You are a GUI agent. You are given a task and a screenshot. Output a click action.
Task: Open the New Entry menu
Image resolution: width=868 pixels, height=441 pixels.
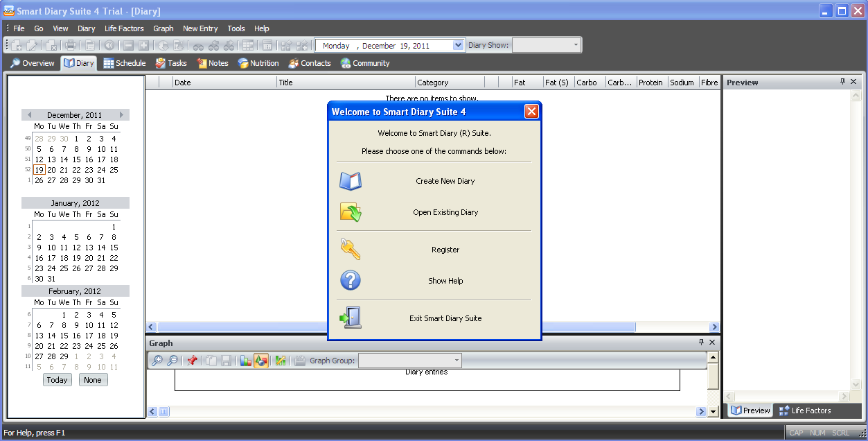(200, 28)
